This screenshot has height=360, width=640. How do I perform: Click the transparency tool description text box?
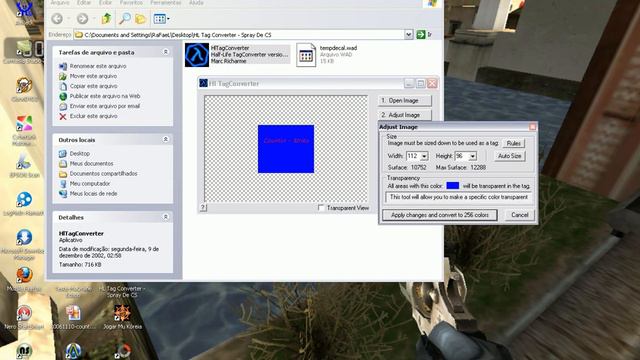point(458,198)
